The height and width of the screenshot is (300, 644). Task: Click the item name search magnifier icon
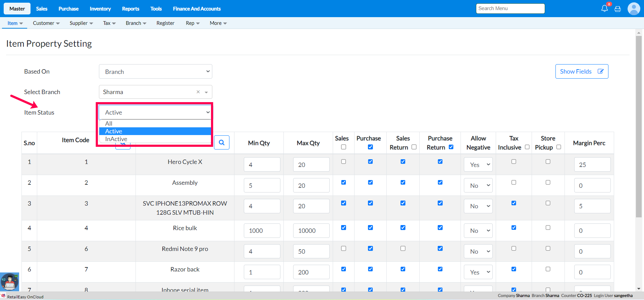tap(222, 143)
